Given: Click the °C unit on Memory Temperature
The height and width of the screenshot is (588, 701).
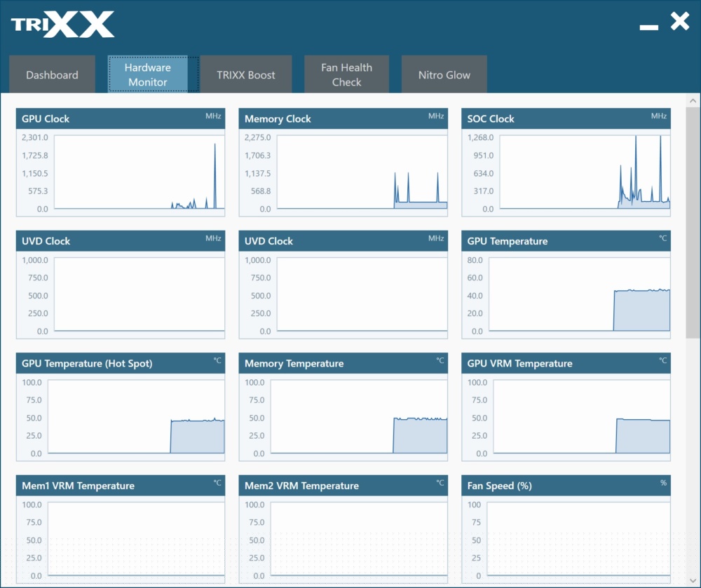Looking at the screenshot, I should pos(440,360).
